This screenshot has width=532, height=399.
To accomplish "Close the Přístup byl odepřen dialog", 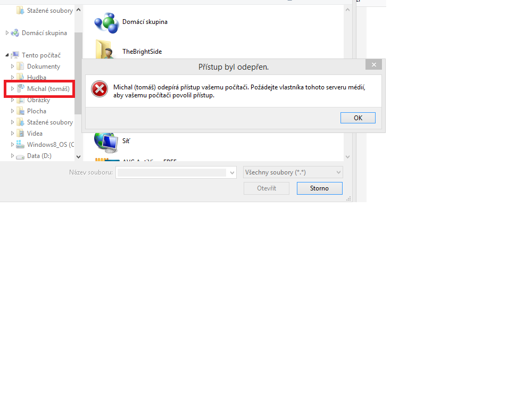I will click(373, 64).
